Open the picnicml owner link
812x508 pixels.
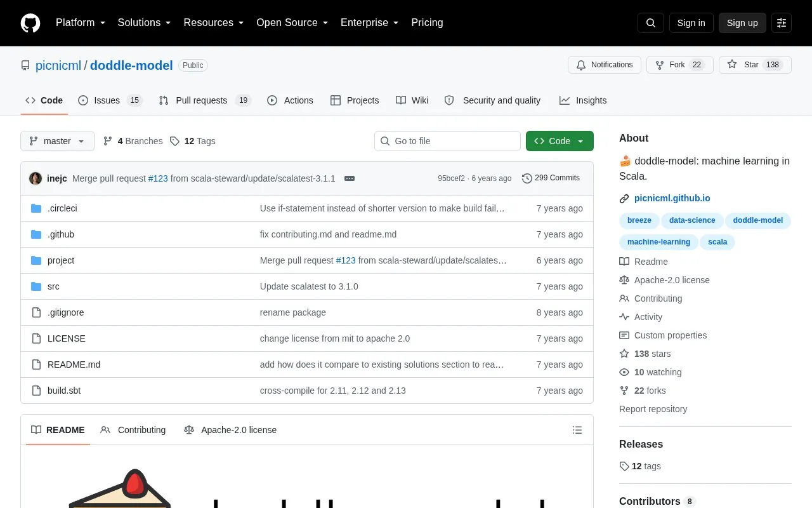(58, 65)
